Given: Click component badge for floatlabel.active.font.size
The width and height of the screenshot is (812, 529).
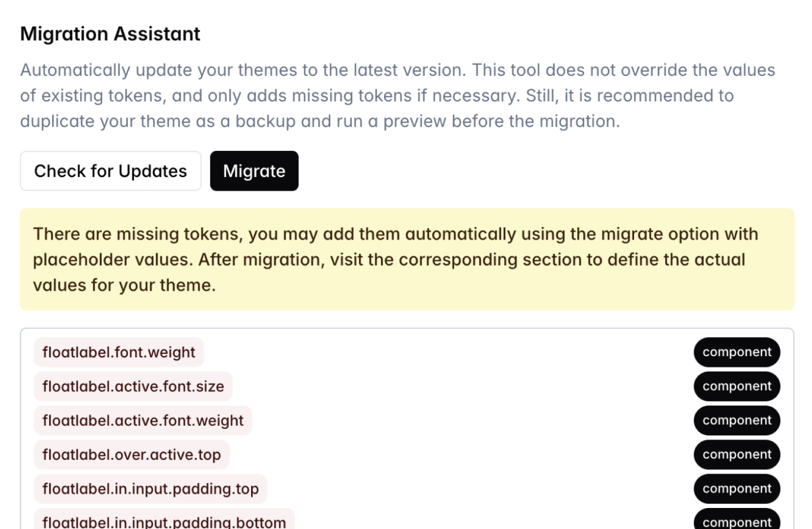Looking at the screenshot, I should 736,386.
